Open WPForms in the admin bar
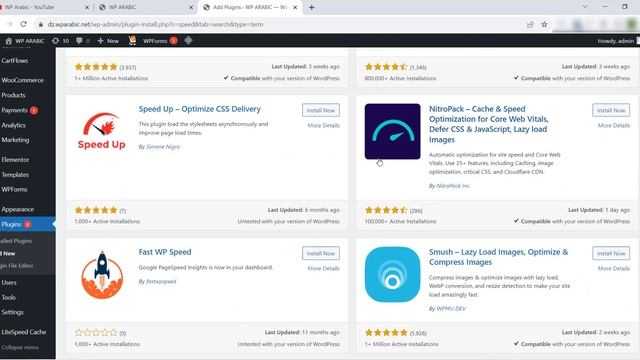Image resolution: width=640 pixels, height=360 pixels. (160, 41)
